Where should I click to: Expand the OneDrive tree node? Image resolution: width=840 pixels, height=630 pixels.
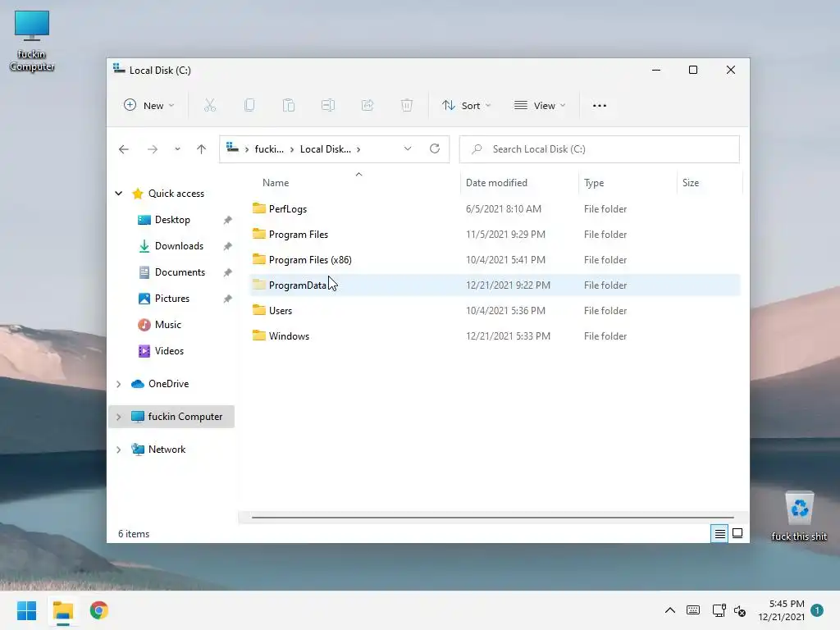coord(118,384)
